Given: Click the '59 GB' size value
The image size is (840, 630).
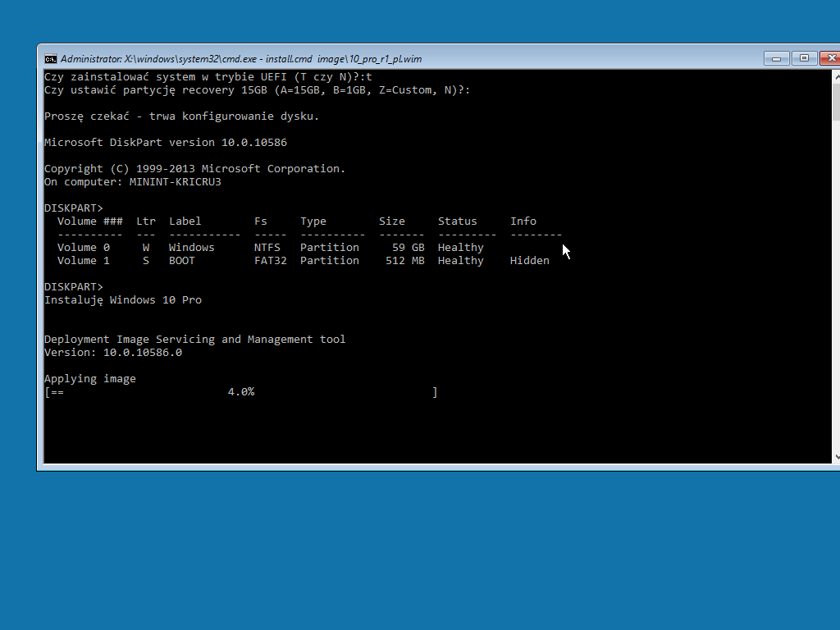Looking at the screenshot, I should pyautogui.click(x=409, y=248).
